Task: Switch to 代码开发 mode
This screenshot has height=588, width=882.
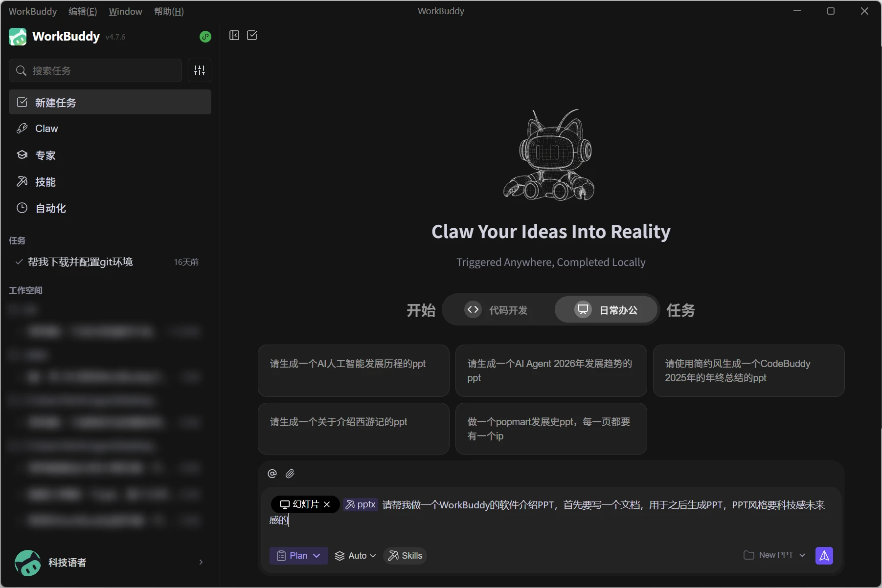Action: [498, 310]
